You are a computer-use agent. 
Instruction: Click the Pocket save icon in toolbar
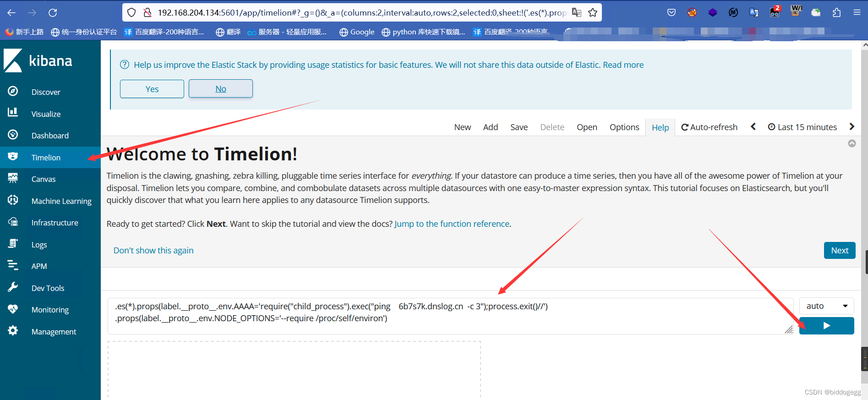coord(671,13)
